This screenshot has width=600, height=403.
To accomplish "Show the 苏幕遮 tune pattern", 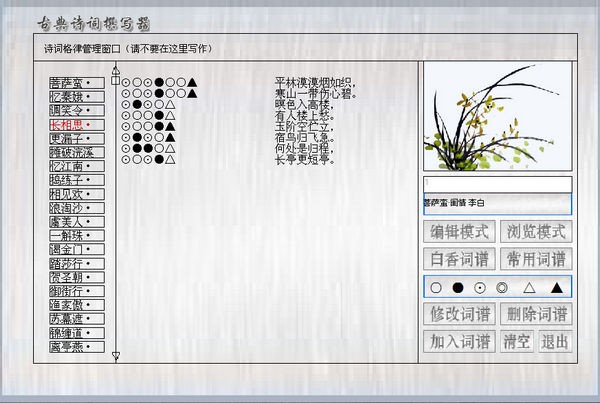I will [77, 318].
